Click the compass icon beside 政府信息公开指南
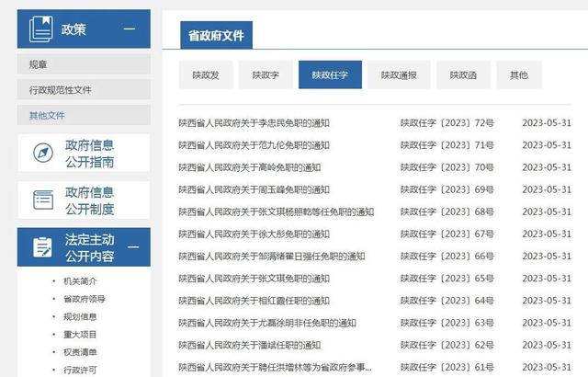The width and height of the screenshot is (588, 377). [43, 153]
